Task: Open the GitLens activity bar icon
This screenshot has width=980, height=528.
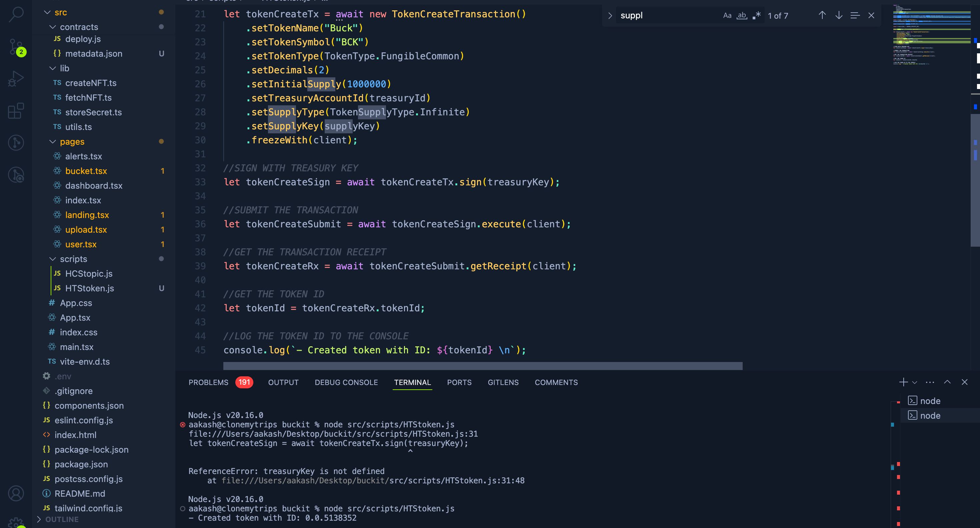Action: coord(16,143)
